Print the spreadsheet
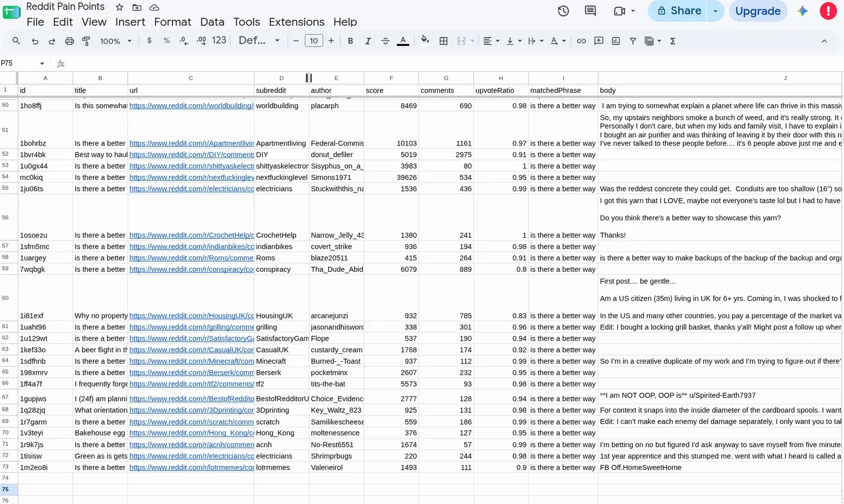Image resolution: width=844 pixels, height=504 pixels. 69,41
